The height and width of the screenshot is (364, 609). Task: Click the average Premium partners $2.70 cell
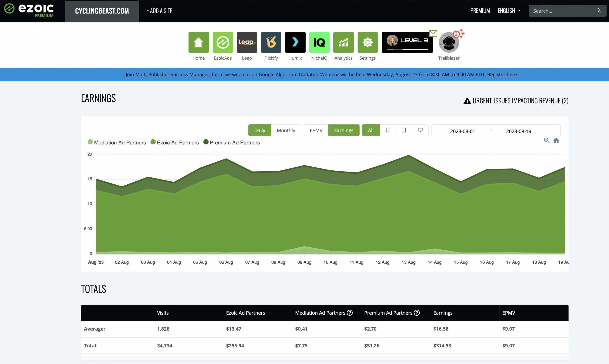tap(370, 329)
